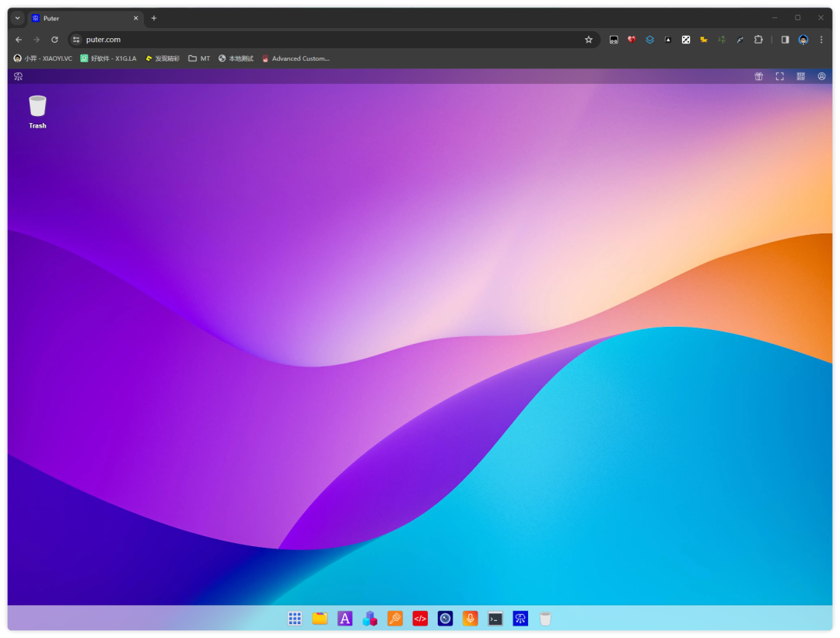This screenshot has height=638, width=840.
Task: Open the Puter user account menu
Action: (821, 76)
